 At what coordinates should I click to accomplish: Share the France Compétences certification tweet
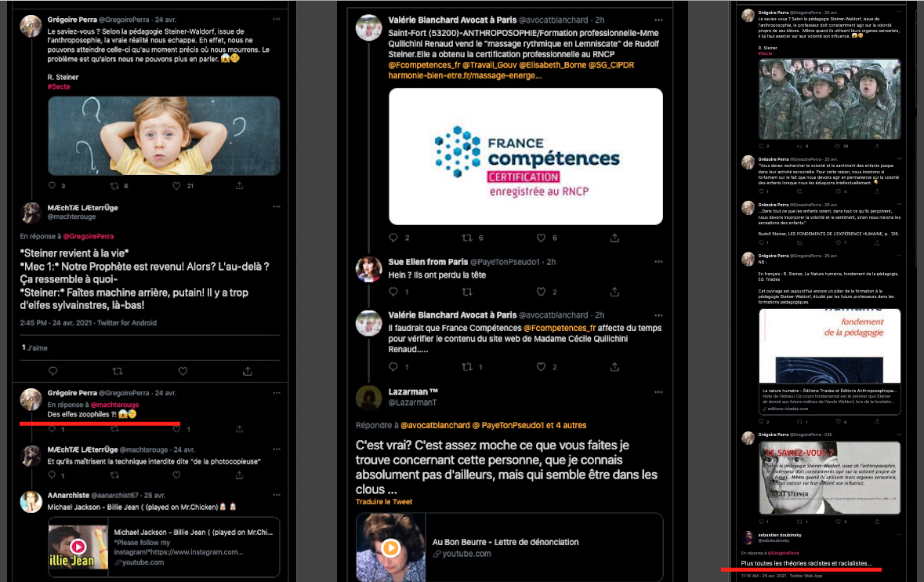coord(614,238)
